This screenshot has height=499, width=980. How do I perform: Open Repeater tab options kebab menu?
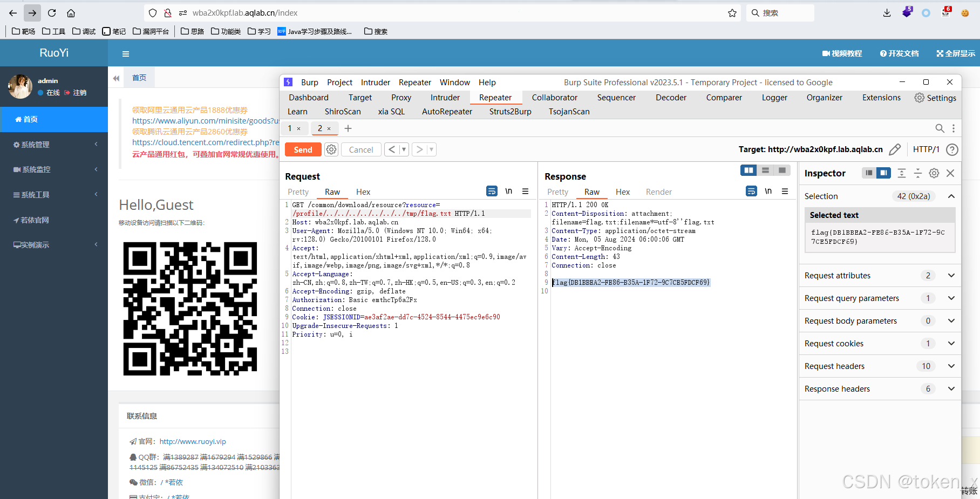point(954,128)
